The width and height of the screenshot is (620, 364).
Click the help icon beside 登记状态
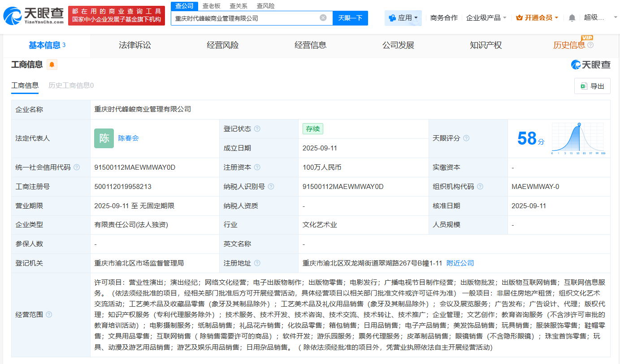coord(257,128)
